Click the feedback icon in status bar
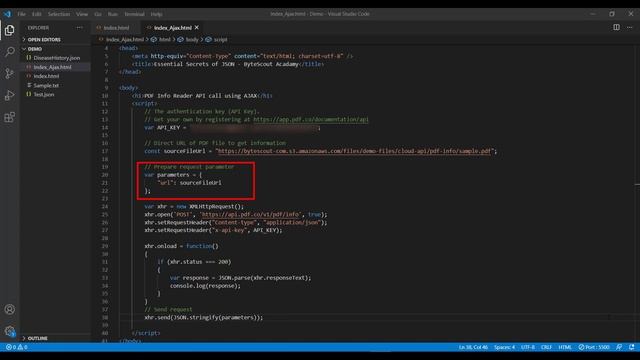The image size is (640, 360). (x=619, y=347)
